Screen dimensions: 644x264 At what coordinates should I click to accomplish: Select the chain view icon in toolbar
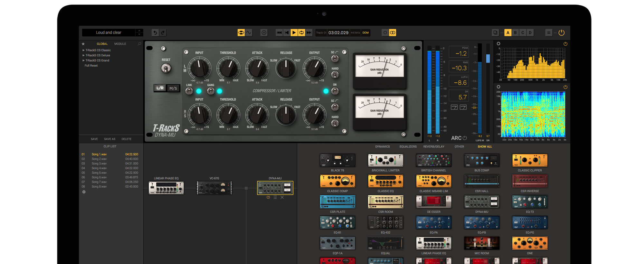(x=241, y=33)
